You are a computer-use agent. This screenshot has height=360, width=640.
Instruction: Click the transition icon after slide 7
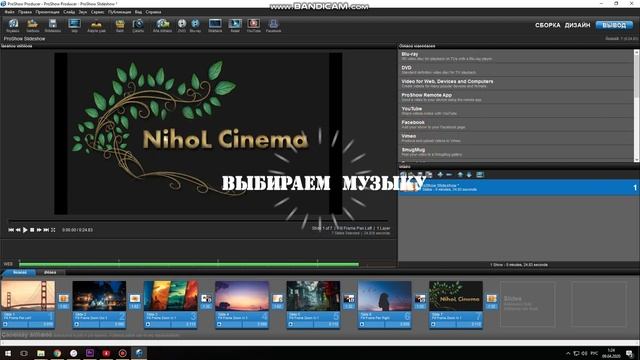point(491,299)
